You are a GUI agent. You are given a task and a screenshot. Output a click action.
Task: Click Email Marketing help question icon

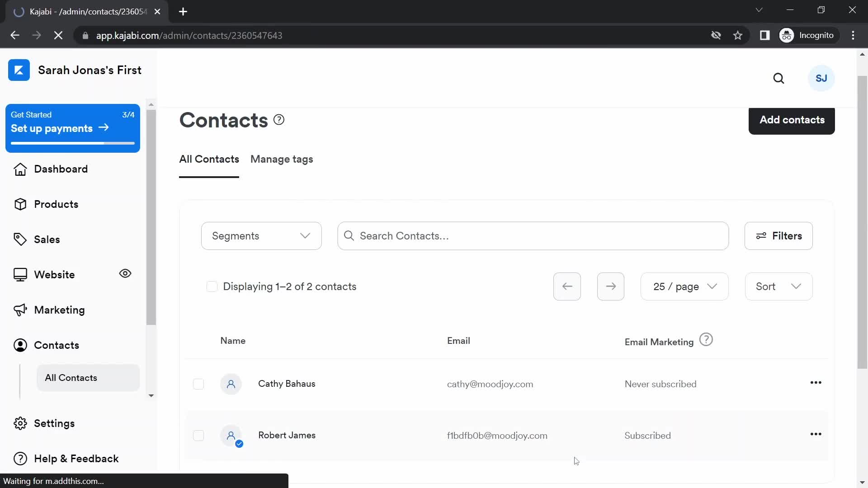click(x=706, y=339)
